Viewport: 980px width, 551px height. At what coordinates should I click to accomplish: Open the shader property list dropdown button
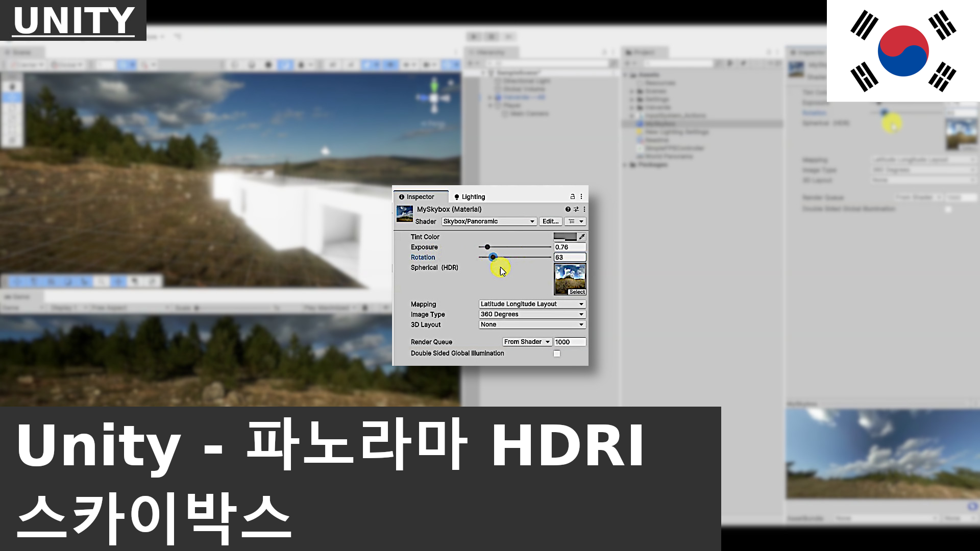click(x=575, y=221)
